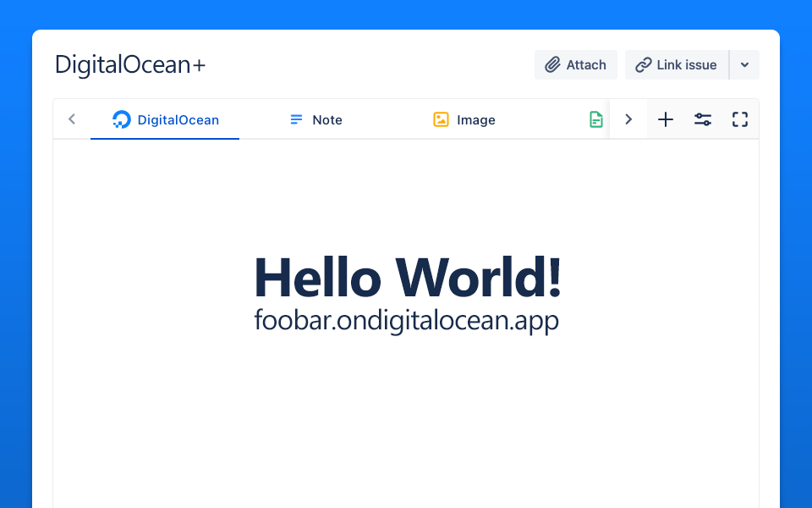Enter fullscreen using the expand icon
Screen dimensions: 812x508
pyautogui.click(x=740, y=119)
